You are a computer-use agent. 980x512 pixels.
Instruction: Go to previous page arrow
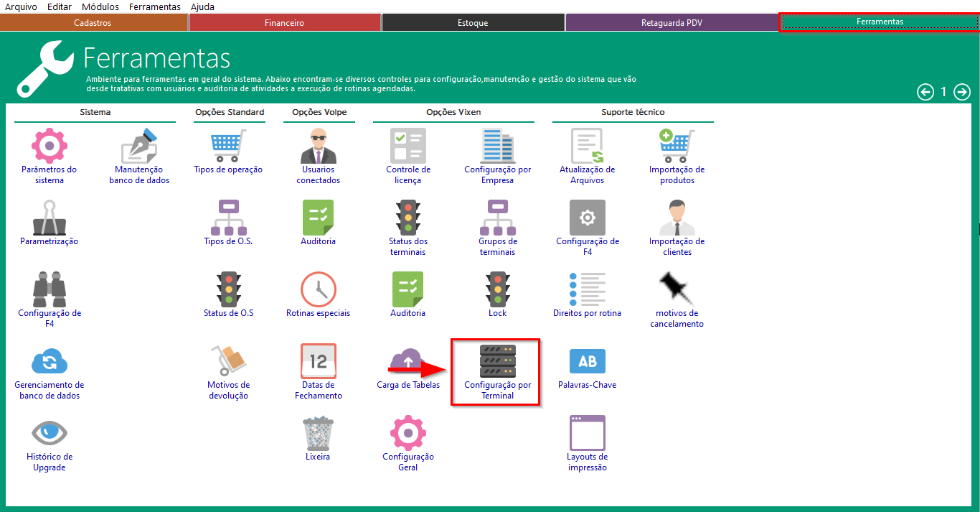925,92
